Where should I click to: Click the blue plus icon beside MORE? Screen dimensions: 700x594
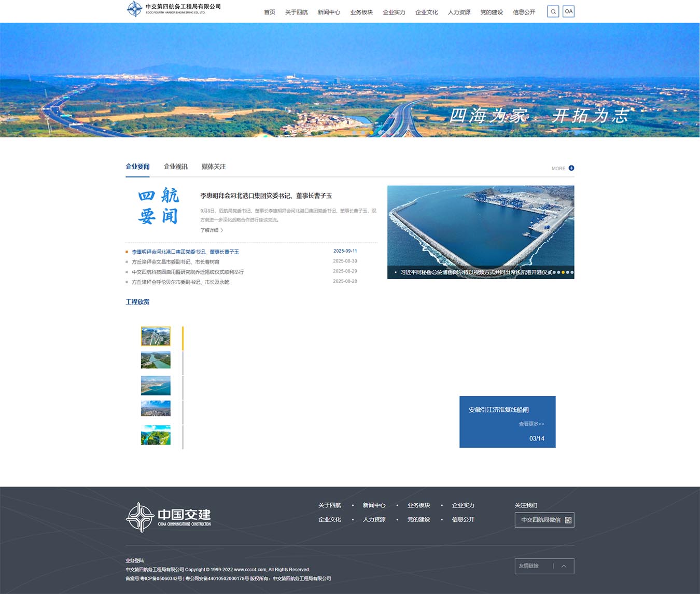[x=571, y=168]
